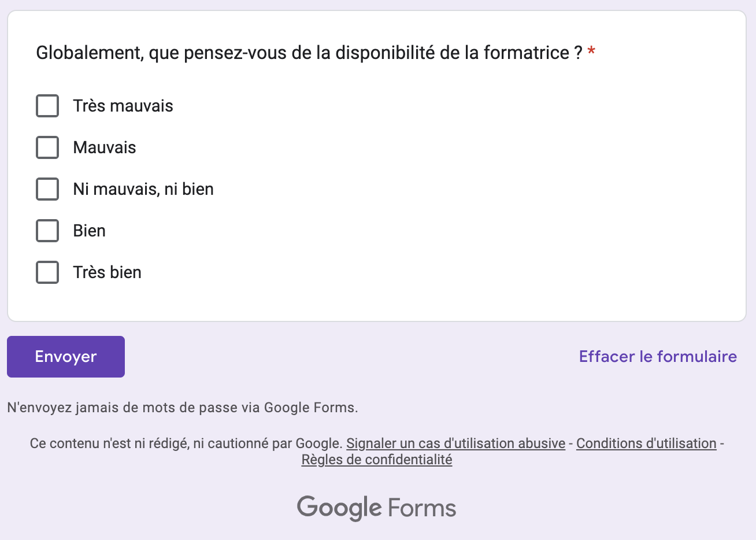The width and height of the screenshot is (756, 540).
Task: Click the "Bien" option label text
Action: coord(90,231)
